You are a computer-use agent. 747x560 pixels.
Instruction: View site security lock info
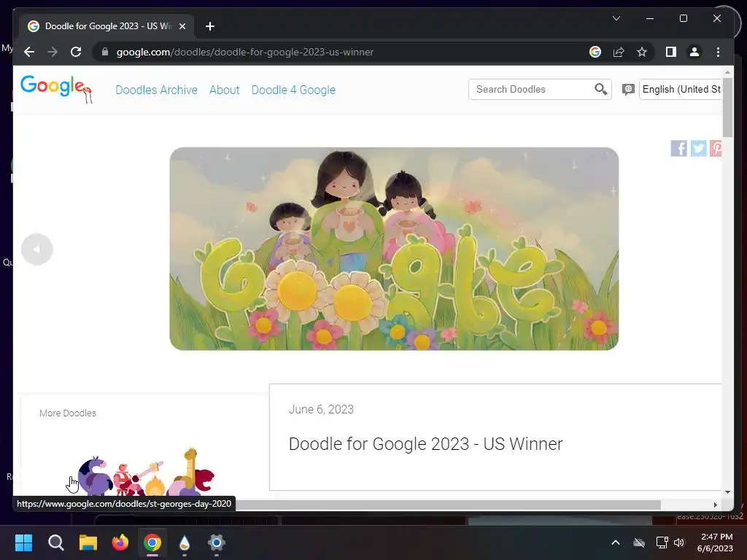pos(105,52)
